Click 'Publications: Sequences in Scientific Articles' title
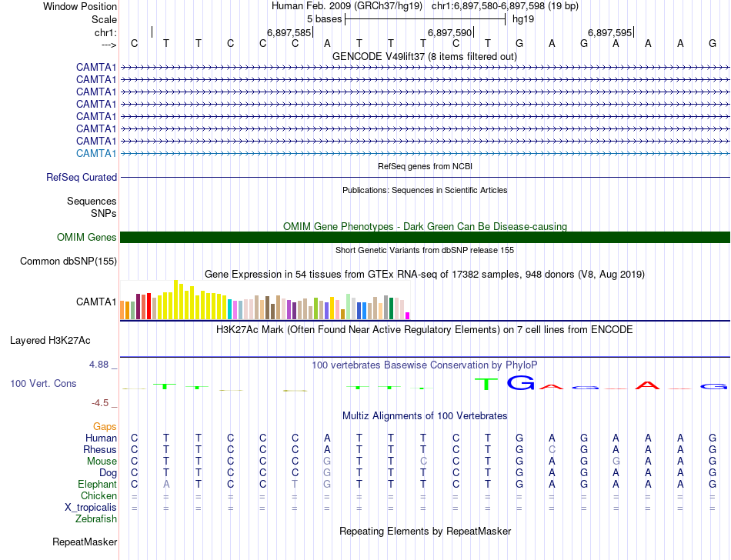The height and width of the screenshot is (560, 731). (425, 190)
